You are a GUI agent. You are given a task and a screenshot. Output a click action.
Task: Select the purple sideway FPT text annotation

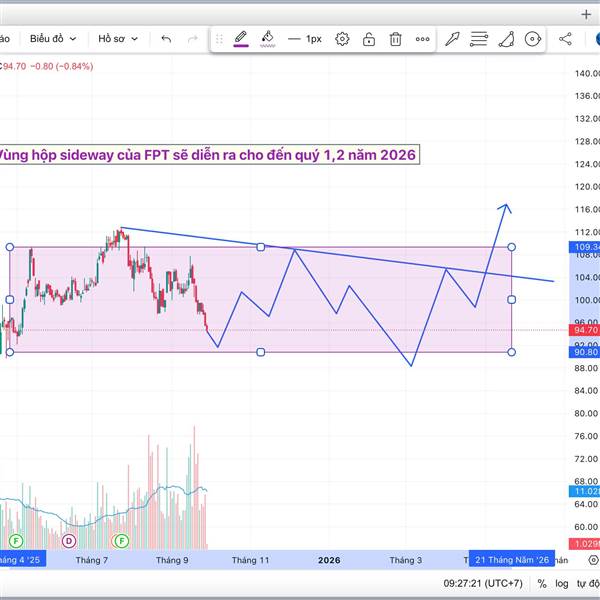(208, 155)
